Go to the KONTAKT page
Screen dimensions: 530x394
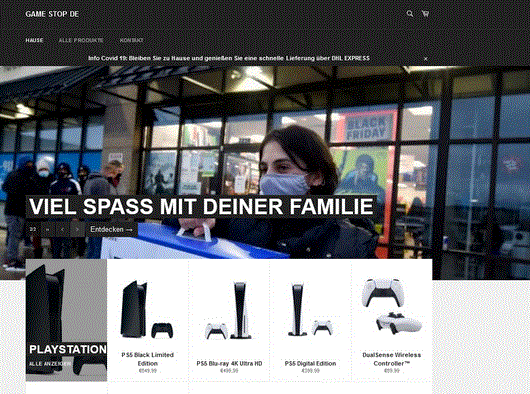click(131, 40)
